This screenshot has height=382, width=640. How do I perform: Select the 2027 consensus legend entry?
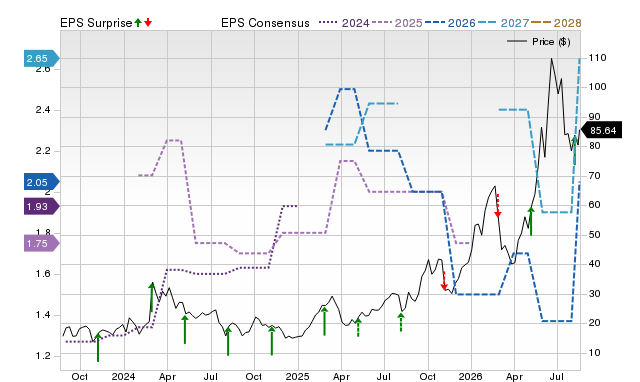[503, 23]
